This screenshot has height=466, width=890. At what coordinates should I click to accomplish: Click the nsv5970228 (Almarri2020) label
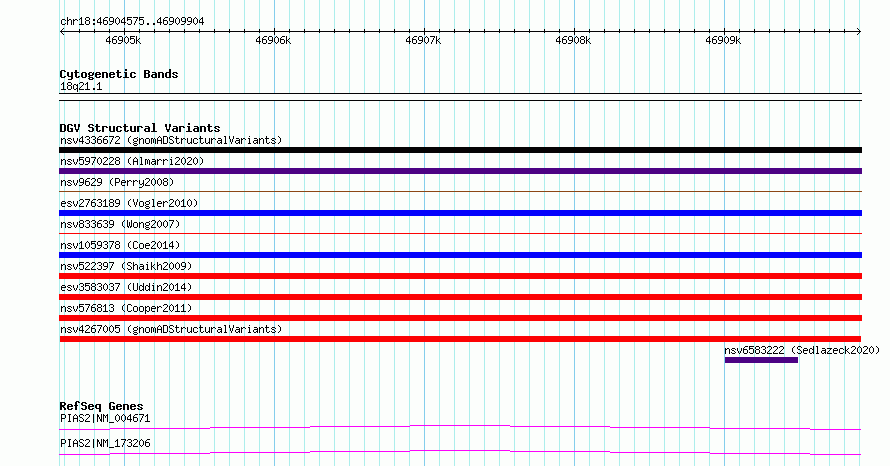point(132,161)
